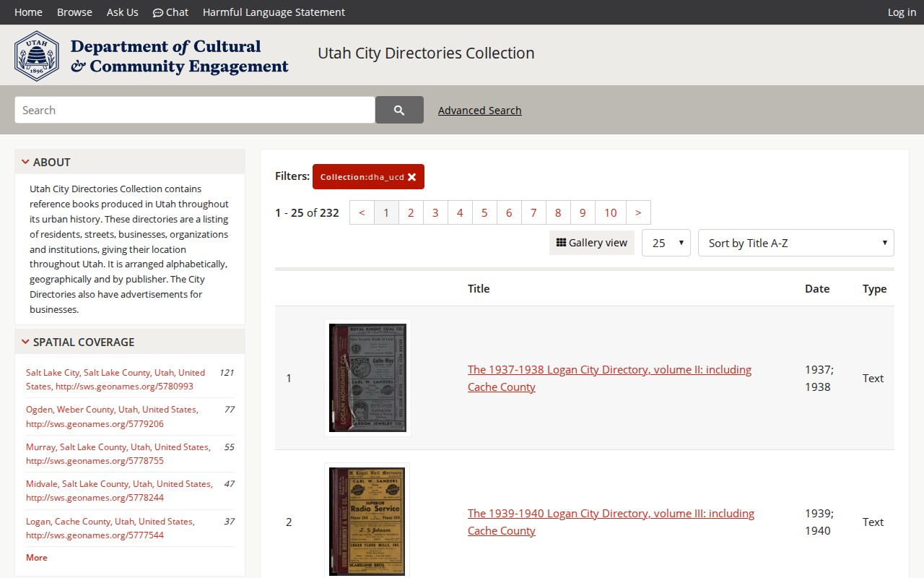
Task: Go to results page 9
Action: click(583, 212)
